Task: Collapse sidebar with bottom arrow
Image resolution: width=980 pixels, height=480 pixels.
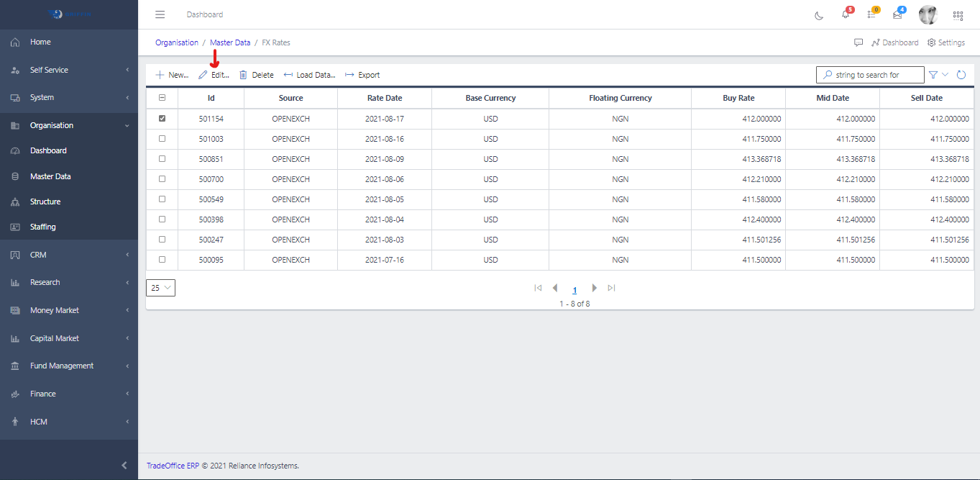Action: pos(124,466)
